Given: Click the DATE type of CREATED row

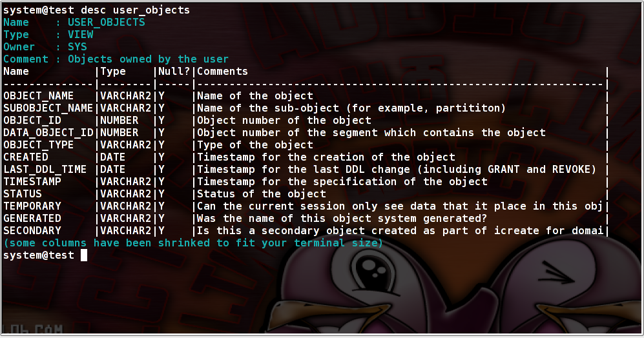Looking at the screenshot, I should tap(113, 157).
